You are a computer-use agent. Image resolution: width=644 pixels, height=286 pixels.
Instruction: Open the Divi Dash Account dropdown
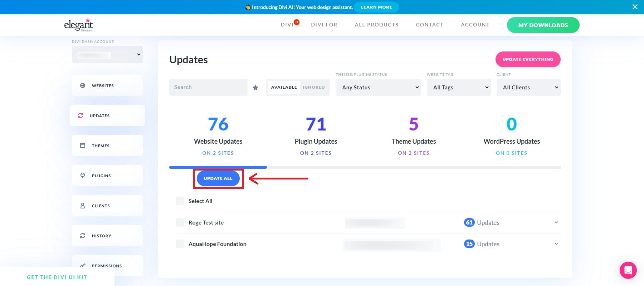[107, 54]
